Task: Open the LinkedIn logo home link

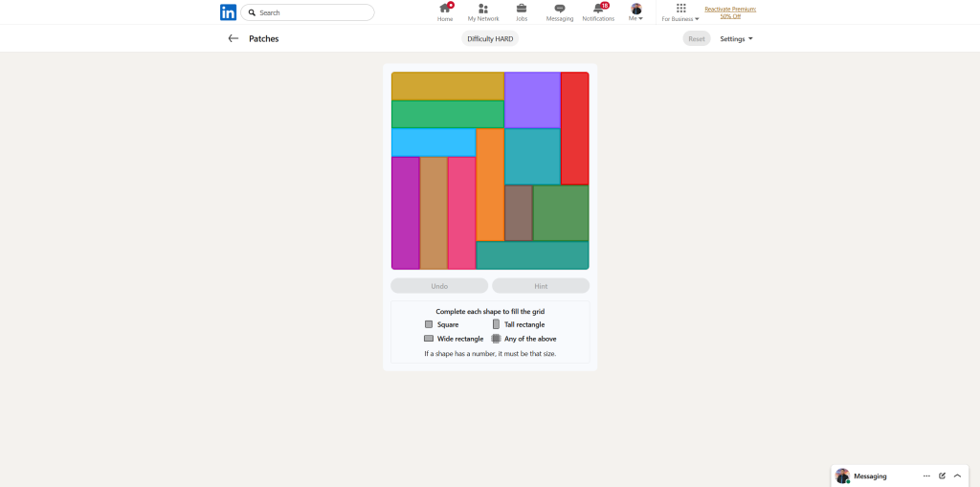Action: point(228,12)
